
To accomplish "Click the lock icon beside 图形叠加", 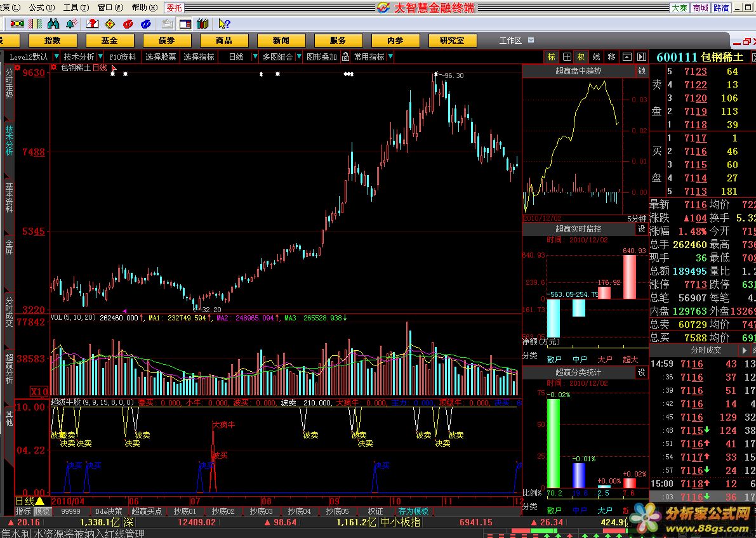I will pos(345,57).
